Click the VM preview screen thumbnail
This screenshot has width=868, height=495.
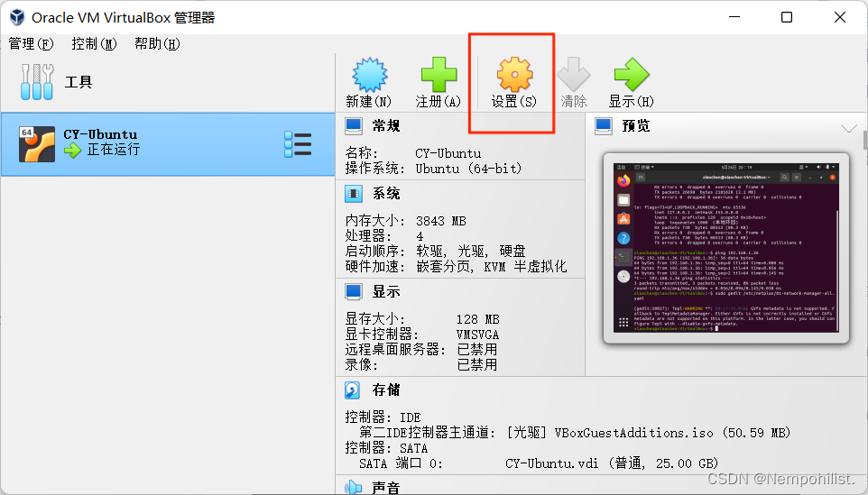(725, 247)
